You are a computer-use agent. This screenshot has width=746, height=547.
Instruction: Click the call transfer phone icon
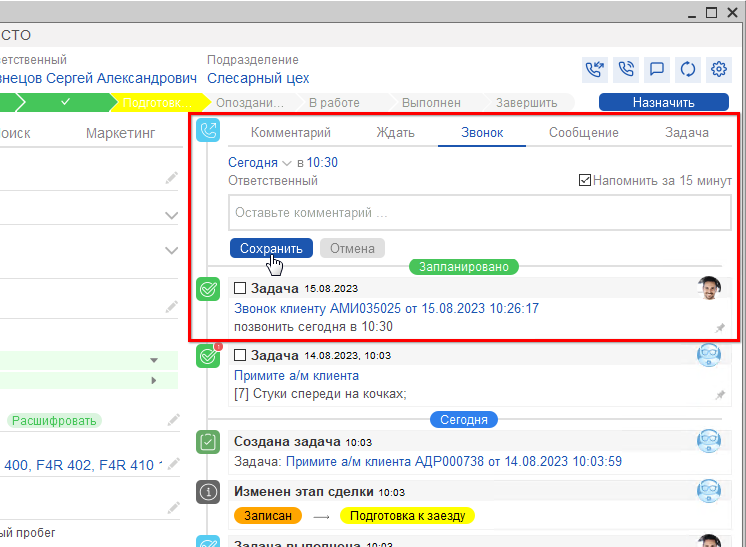[596, 69]
